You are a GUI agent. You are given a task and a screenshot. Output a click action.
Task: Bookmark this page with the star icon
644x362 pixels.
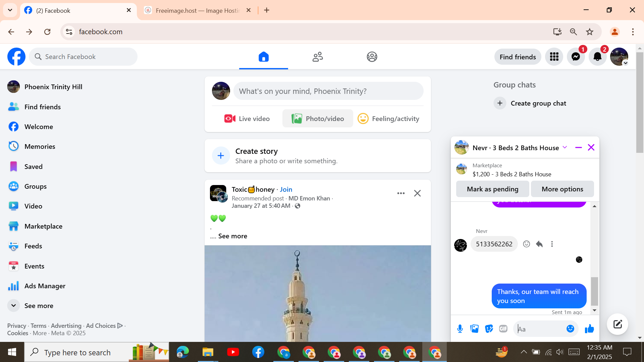(x=590, y=32)
